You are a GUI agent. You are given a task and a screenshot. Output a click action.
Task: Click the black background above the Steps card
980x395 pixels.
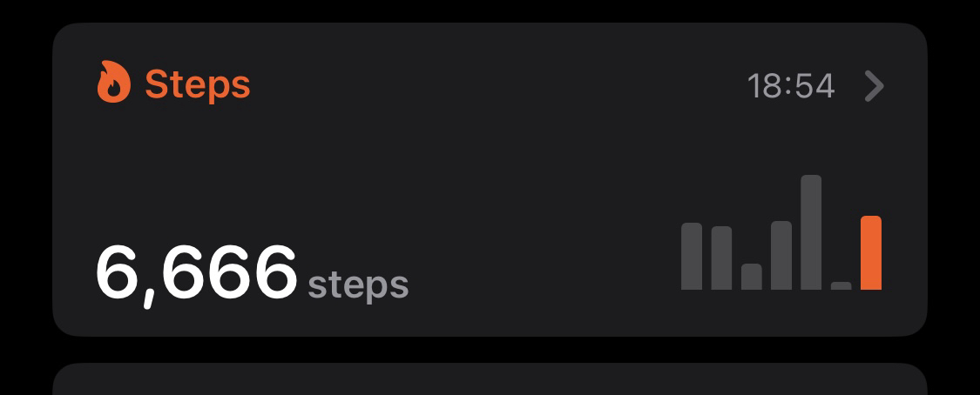[x=490, y=10]
